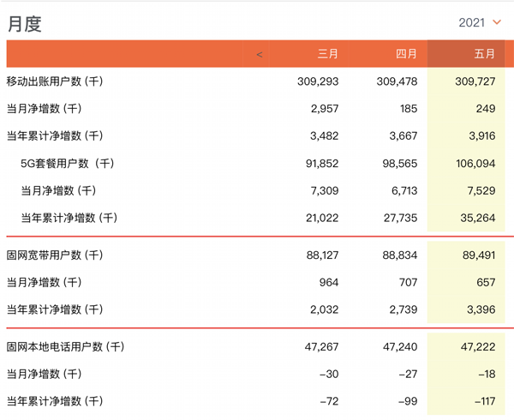Click the orange chevron beside 2021
The width and height of the screenshot is (514, 420).
click(497, 22)
